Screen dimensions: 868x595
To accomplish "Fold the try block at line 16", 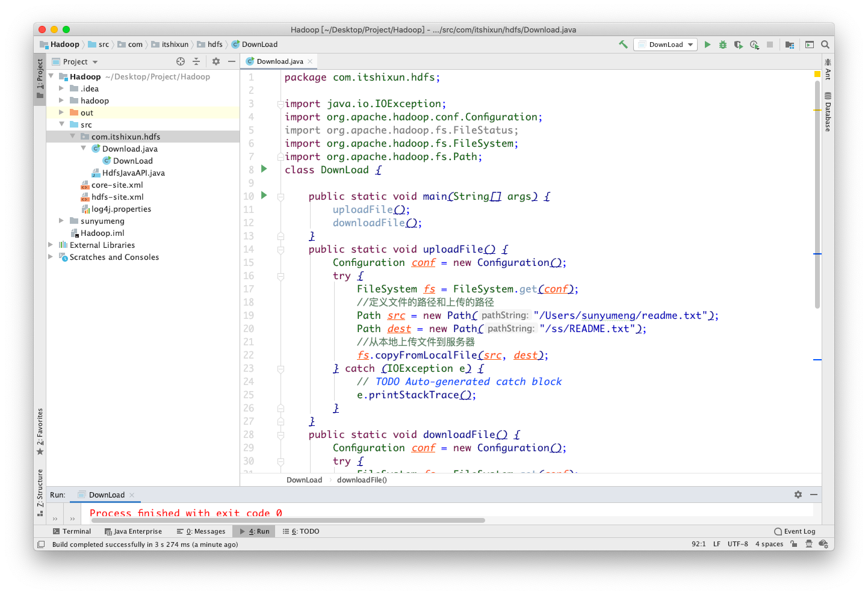I will point(281,276).
